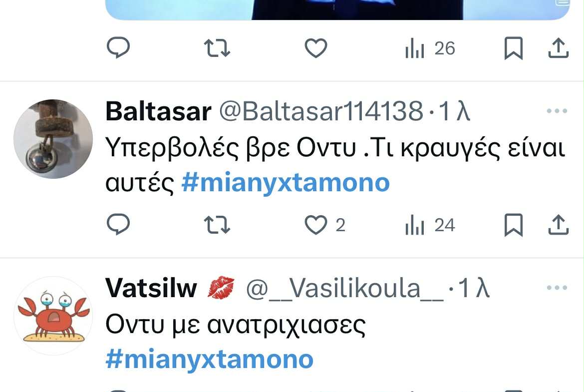This screenshot has height=392, width=584.
Task: Open Vatsilw's crab avatar
Action: tap(53, 316)
